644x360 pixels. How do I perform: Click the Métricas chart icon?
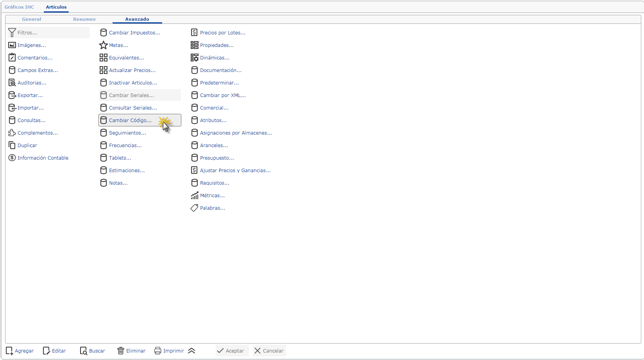[x=194, y=195]
